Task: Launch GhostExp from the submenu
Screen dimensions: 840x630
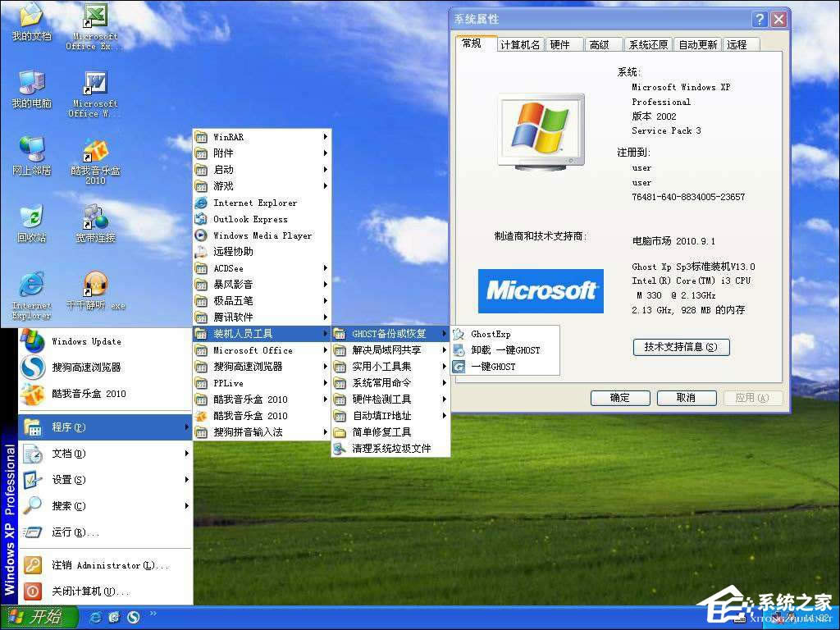Action: coord(492,334)
